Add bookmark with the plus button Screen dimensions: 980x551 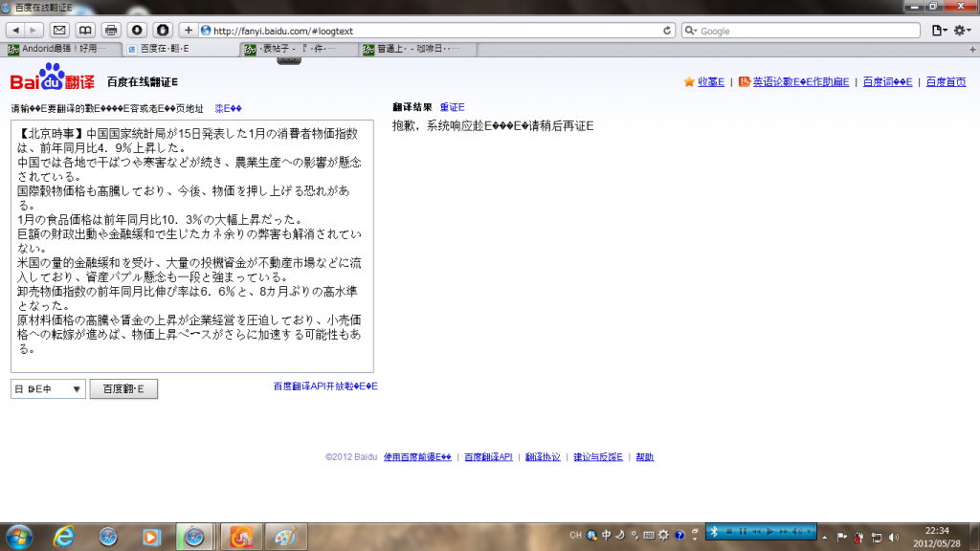point(189,30)
